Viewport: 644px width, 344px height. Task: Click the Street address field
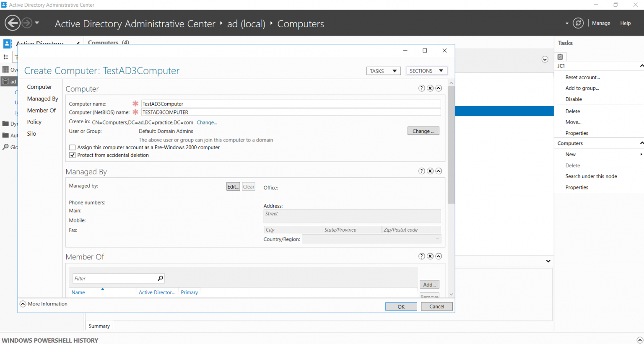352,216
